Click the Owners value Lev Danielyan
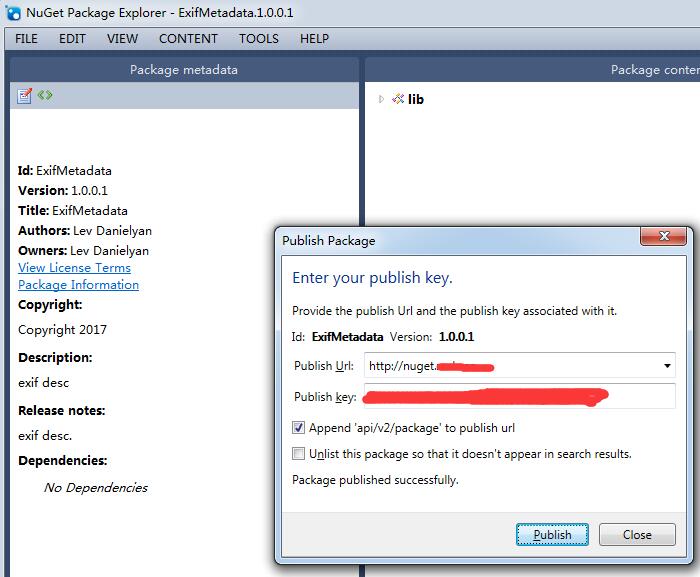 click(x=109, y=251)
